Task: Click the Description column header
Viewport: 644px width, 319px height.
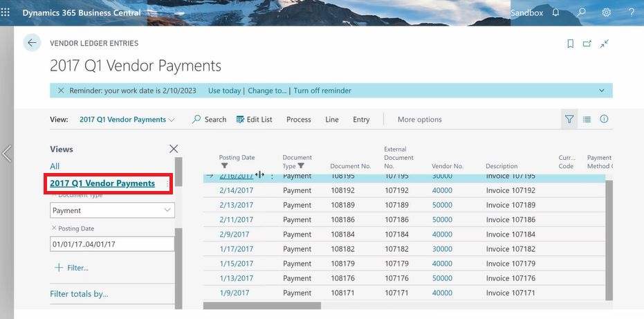Action: [x=502, y=166]
